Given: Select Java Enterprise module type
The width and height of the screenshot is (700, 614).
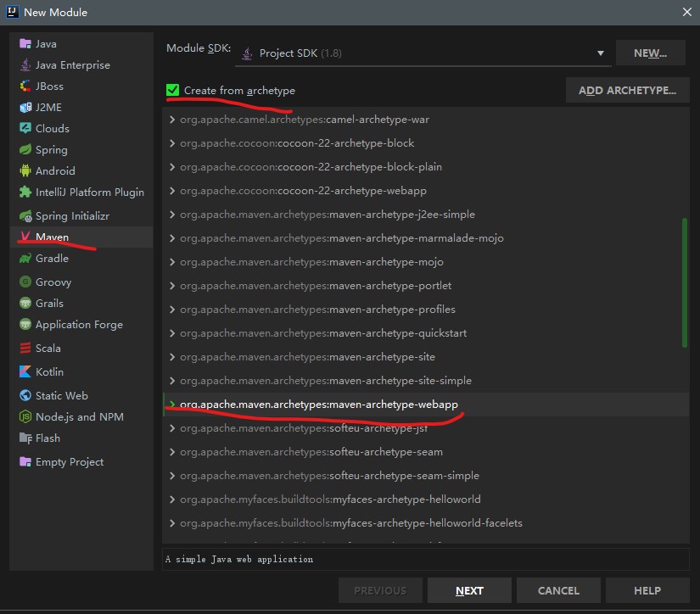Looking at the screenshot, I should click(81, 65).
